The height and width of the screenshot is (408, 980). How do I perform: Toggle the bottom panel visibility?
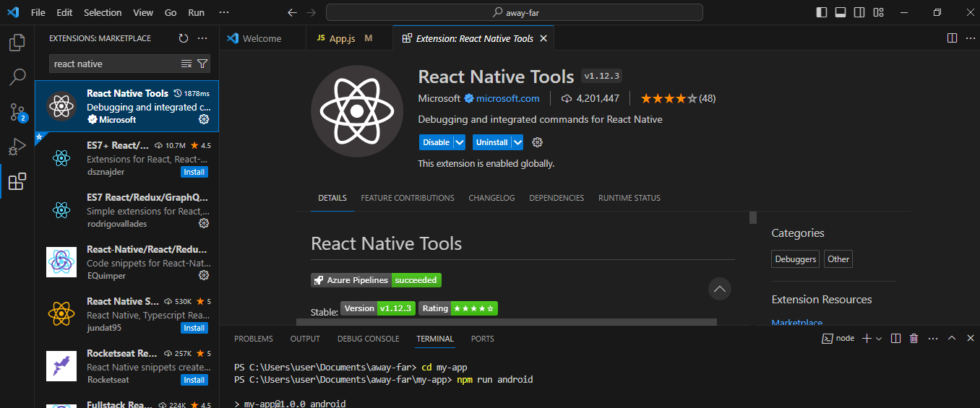tap(841, 12)
